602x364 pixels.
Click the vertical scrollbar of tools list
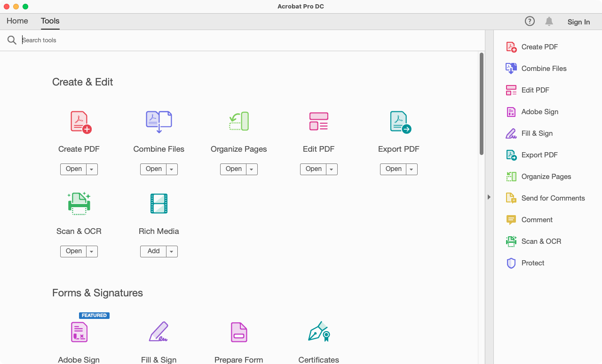482,103
